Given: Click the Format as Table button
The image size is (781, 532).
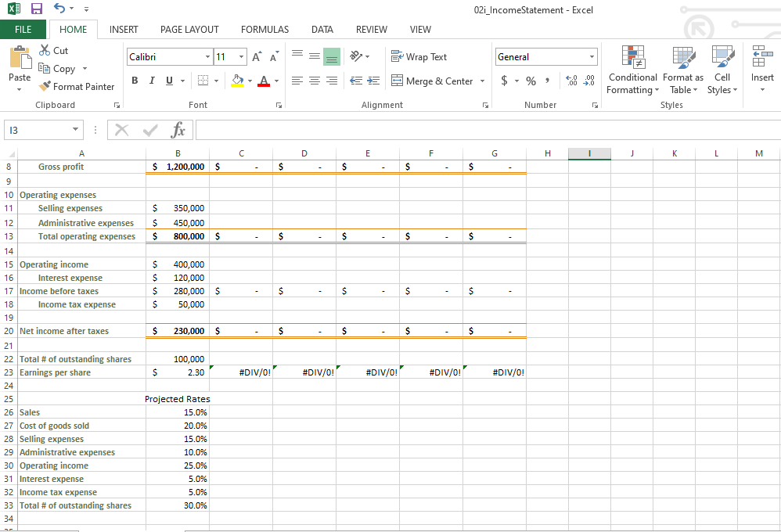Looking at the screenshot, I should click(x=682, y=69).
